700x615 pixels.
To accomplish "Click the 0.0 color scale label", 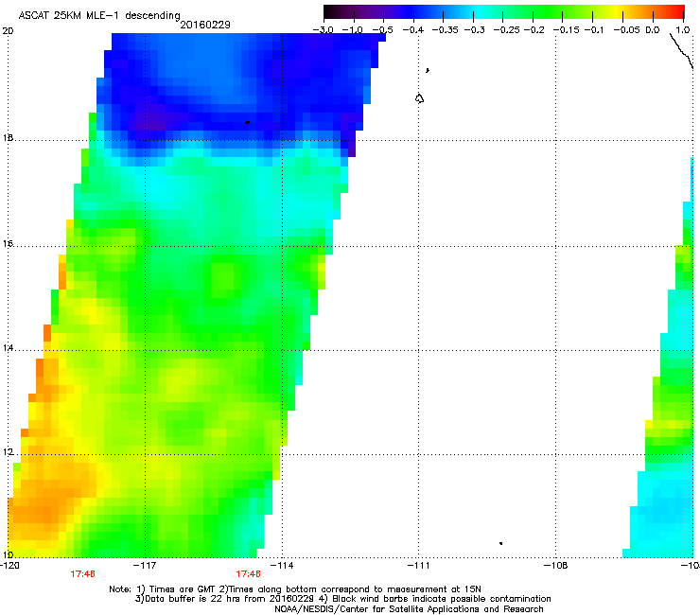I will [653, 30].
